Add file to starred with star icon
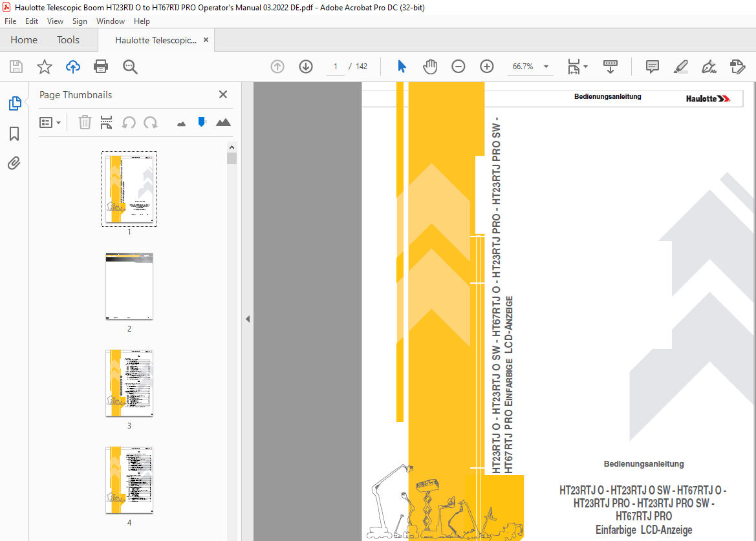This screenshot has height=541, width=756. [45, 67]
